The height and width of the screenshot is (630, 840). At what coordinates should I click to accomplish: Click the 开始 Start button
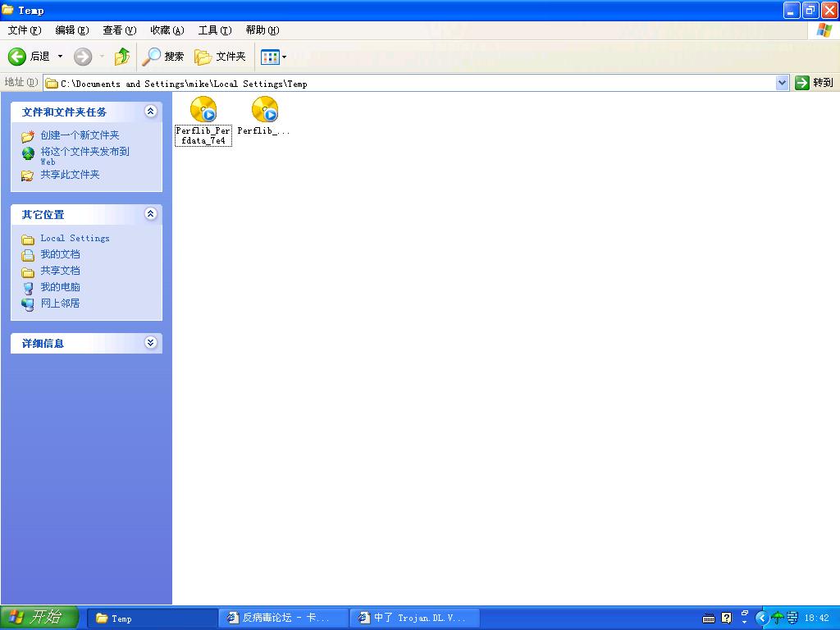coord(39,618)
